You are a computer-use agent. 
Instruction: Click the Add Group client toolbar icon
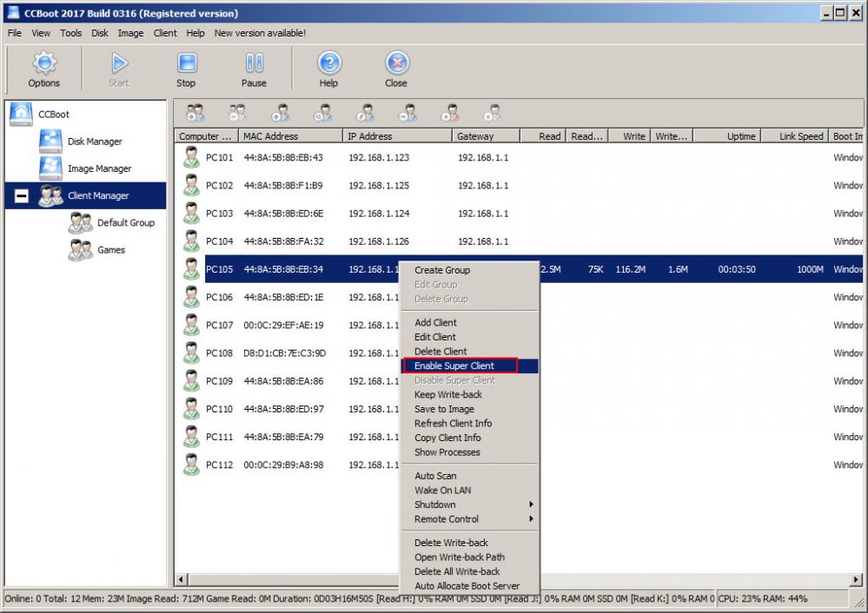point(195,113)
